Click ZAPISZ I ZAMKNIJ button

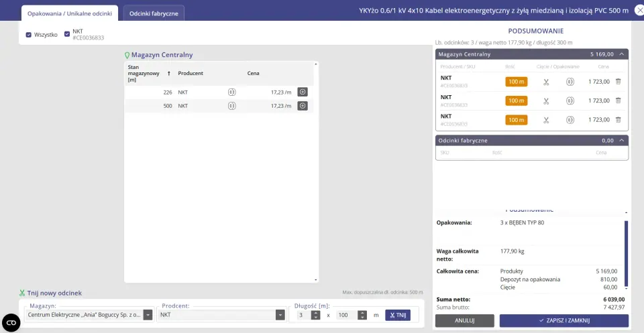pos(564,321)
